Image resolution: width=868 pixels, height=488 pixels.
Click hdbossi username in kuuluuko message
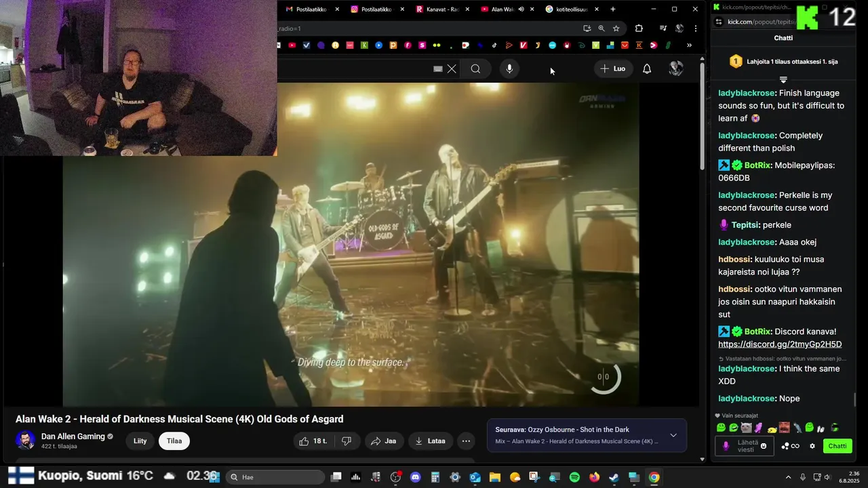(735, 259)
